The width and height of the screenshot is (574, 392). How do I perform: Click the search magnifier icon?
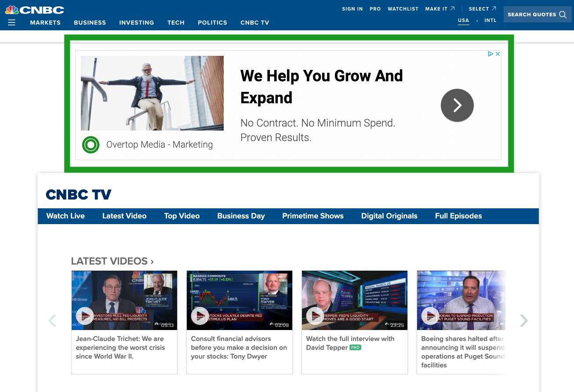tap(563, 15)
